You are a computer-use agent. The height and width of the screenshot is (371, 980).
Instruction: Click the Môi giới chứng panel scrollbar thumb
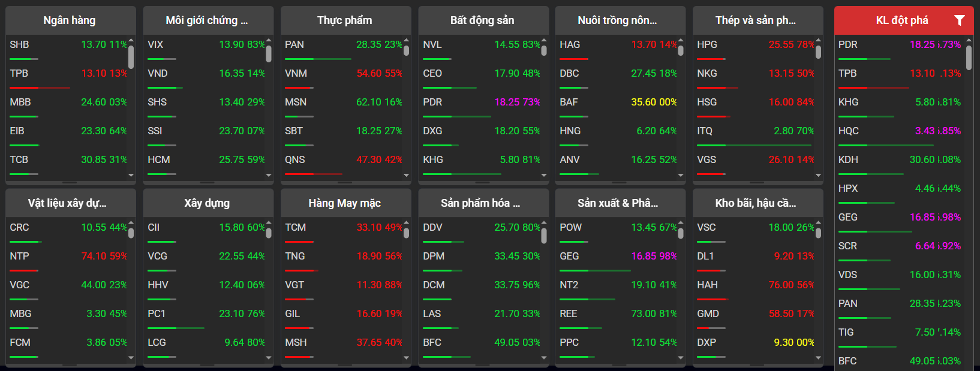(269, 54)
